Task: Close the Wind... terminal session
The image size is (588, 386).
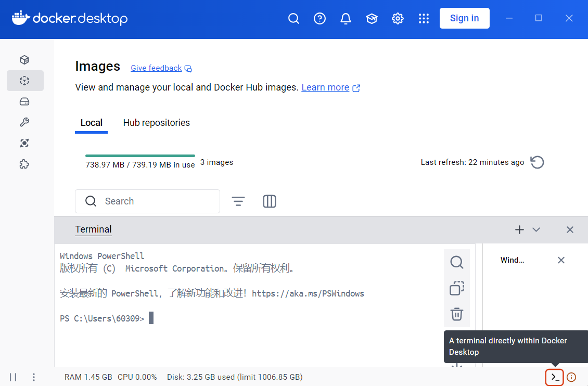Action: pyautogui.click(x=561, y=260)
